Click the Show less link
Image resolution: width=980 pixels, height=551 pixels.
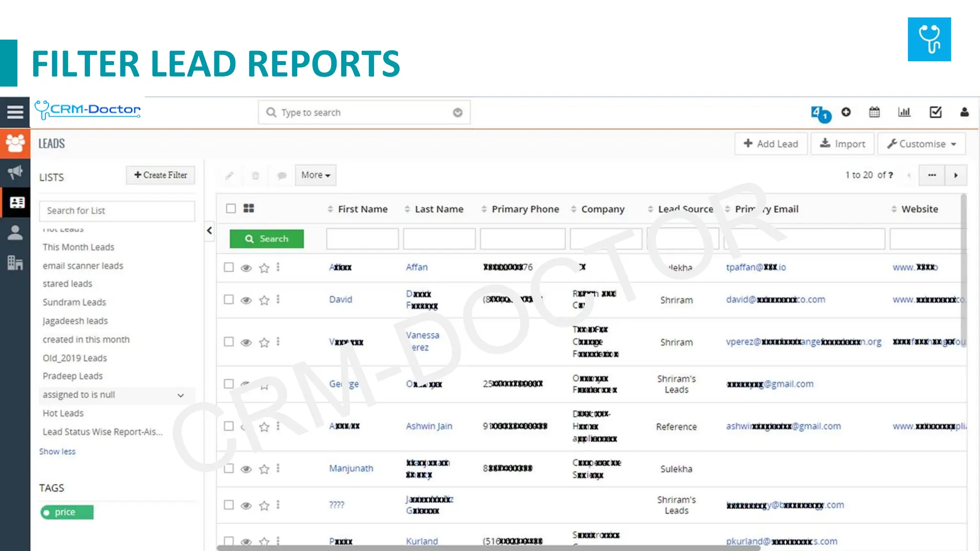[x=57, y=452]
